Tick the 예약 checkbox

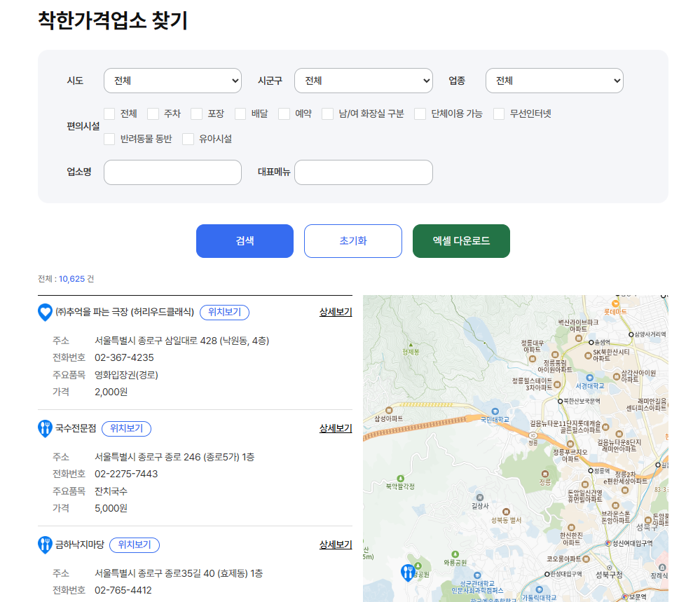(284, 114)
